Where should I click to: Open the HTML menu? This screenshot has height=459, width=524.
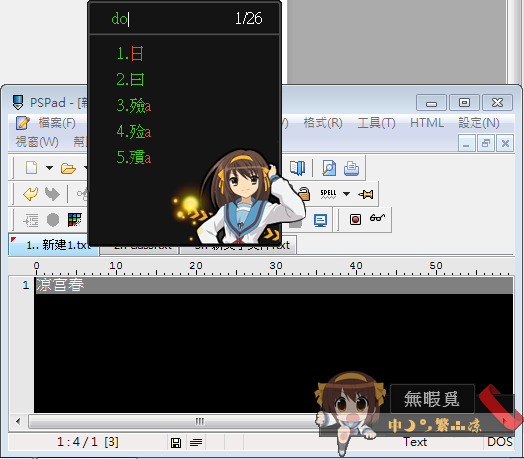point(427,123)
